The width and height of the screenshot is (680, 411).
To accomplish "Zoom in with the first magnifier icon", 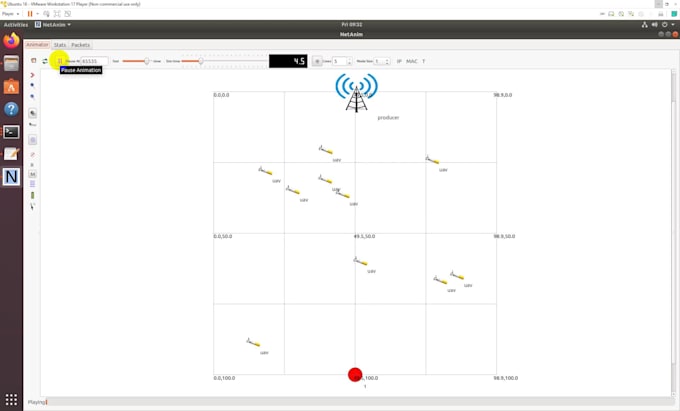I will click(x=33, y=86).
